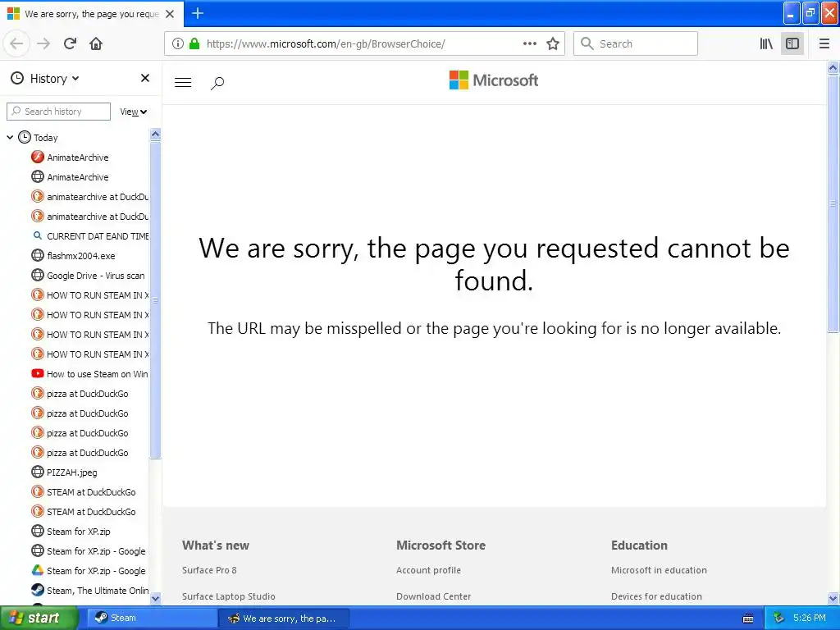Viewport: 840px width, 630px height.
Task: Click the address bar URL
Action: tap(326, 44)
